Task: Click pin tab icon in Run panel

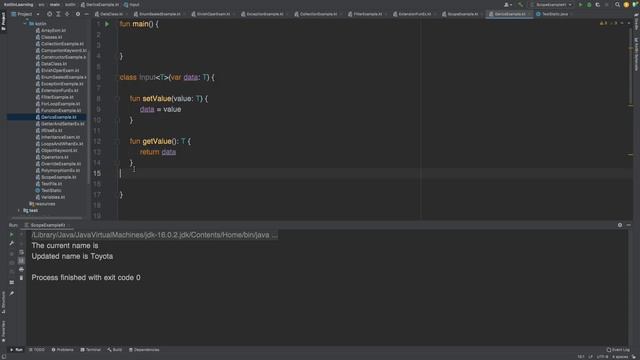Action: (x=11, y=293)
